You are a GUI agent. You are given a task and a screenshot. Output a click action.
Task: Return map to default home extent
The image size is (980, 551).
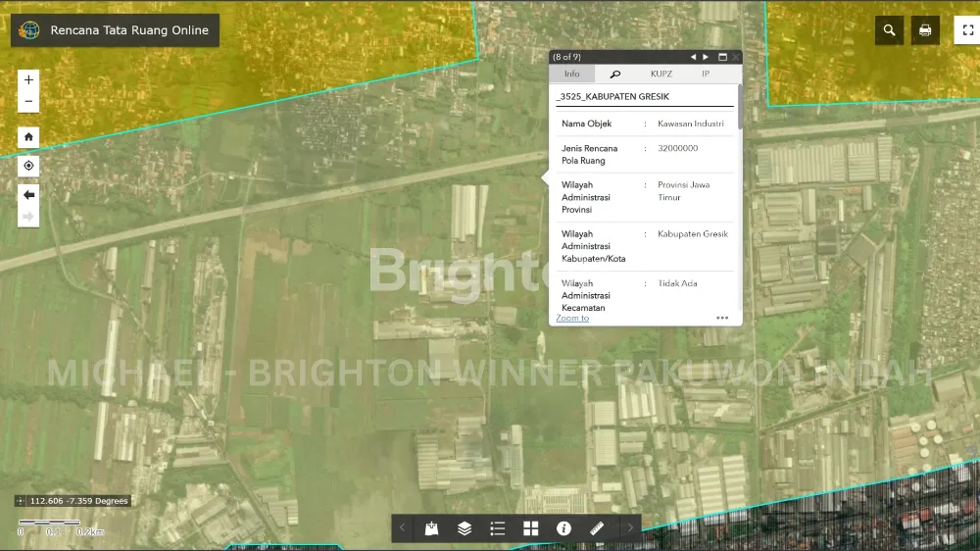tap(28, 137)
